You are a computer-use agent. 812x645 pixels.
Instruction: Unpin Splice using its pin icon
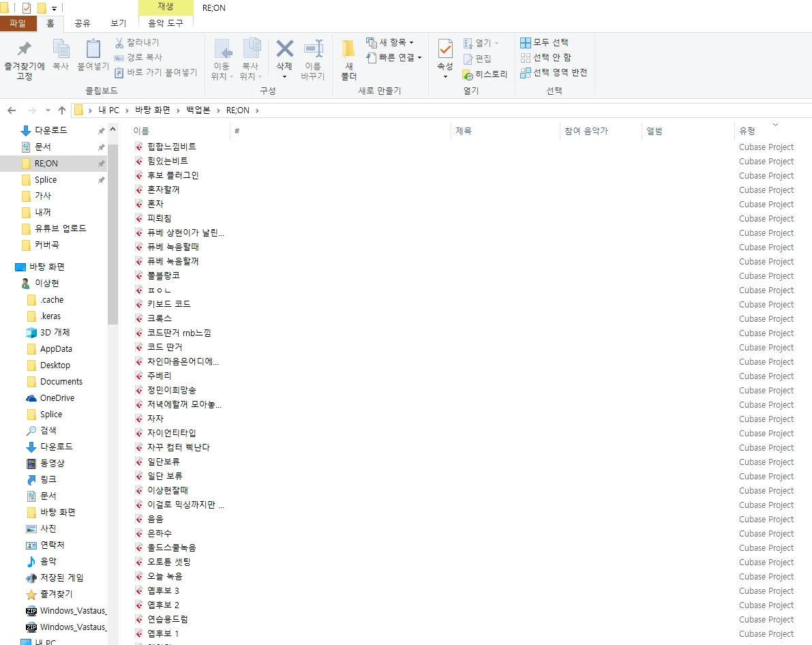(102, 180)
